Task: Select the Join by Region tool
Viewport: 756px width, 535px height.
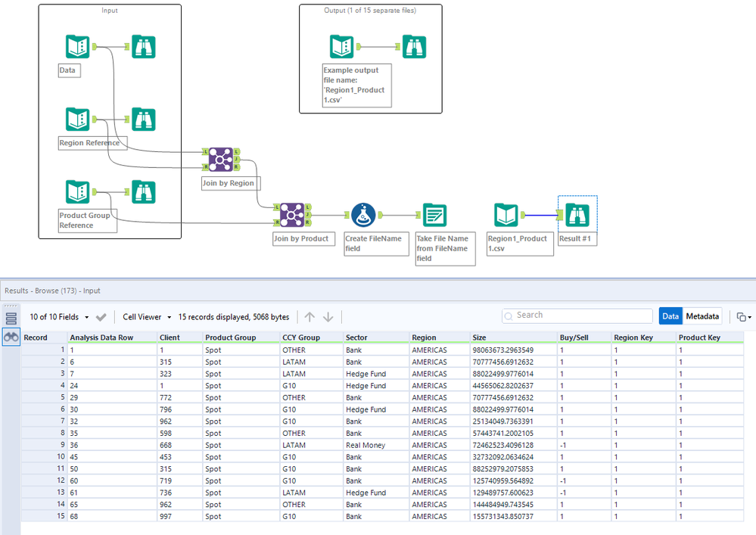Action: click(222, 160)
